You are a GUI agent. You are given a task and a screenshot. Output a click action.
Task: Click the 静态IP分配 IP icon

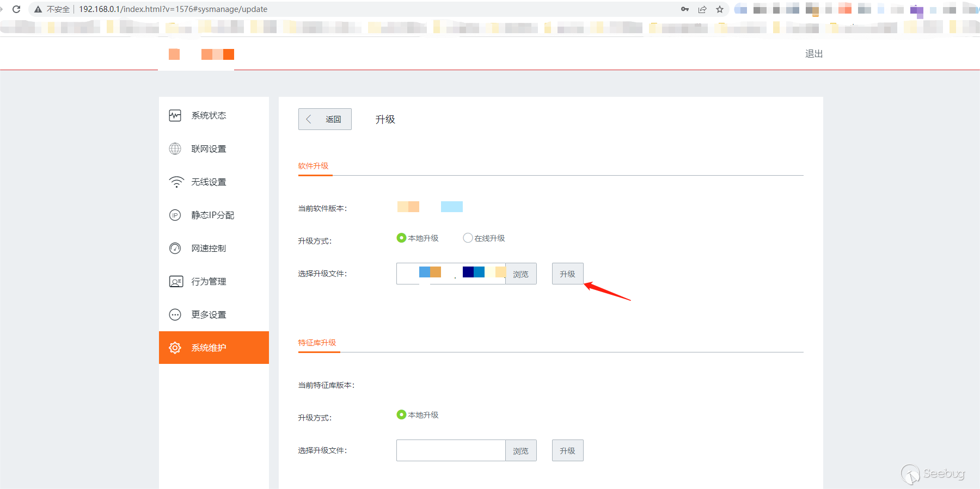(x=175, y=215)
